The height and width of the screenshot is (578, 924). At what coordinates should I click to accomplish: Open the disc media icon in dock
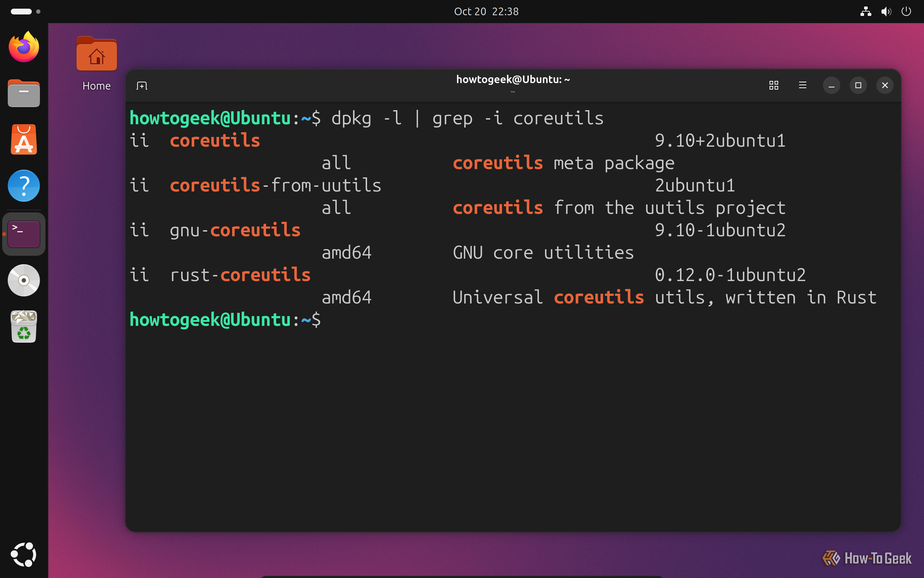coord(24,280)
